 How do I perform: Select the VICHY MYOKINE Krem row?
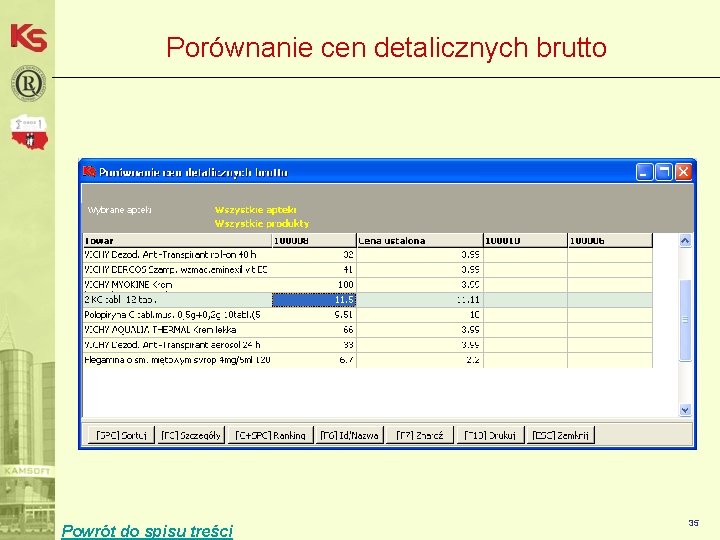[x=367, y=285]
